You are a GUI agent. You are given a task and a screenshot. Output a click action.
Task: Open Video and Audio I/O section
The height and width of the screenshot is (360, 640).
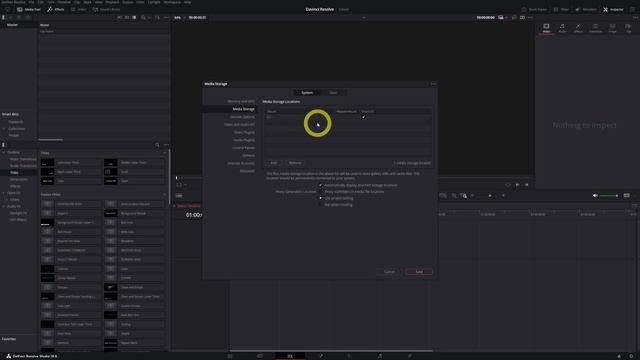point(239,124)
